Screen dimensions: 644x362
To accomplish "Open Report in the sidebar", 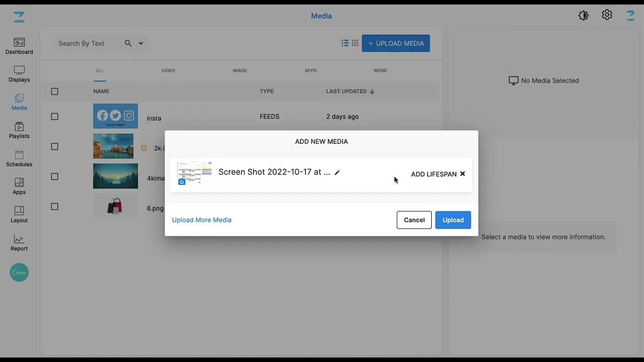I will [19, 243].
